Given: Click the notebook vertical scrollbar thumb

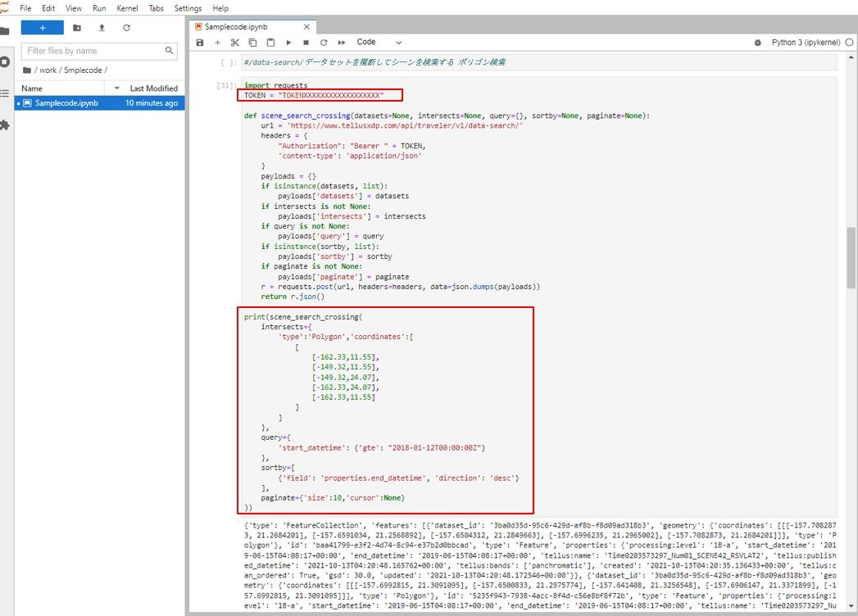Looking at the screenshot, I should [851, 257].
